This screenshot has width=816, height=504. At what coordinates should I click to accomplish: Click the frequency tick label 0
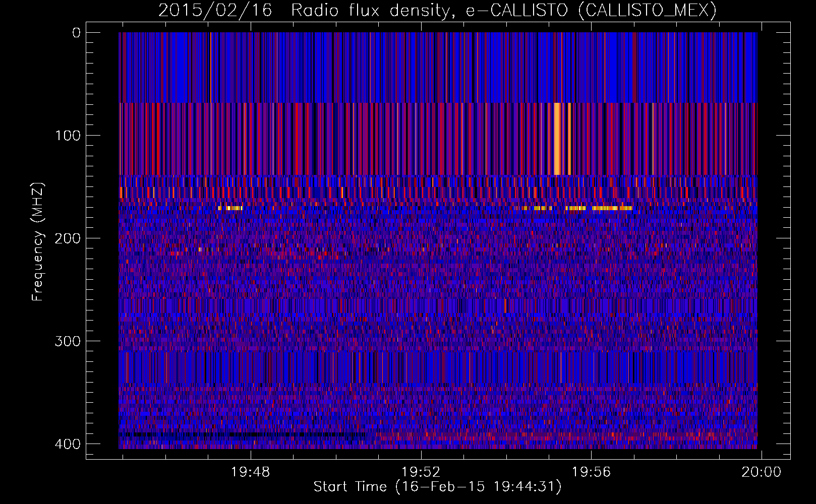click(x=76, y=33)
